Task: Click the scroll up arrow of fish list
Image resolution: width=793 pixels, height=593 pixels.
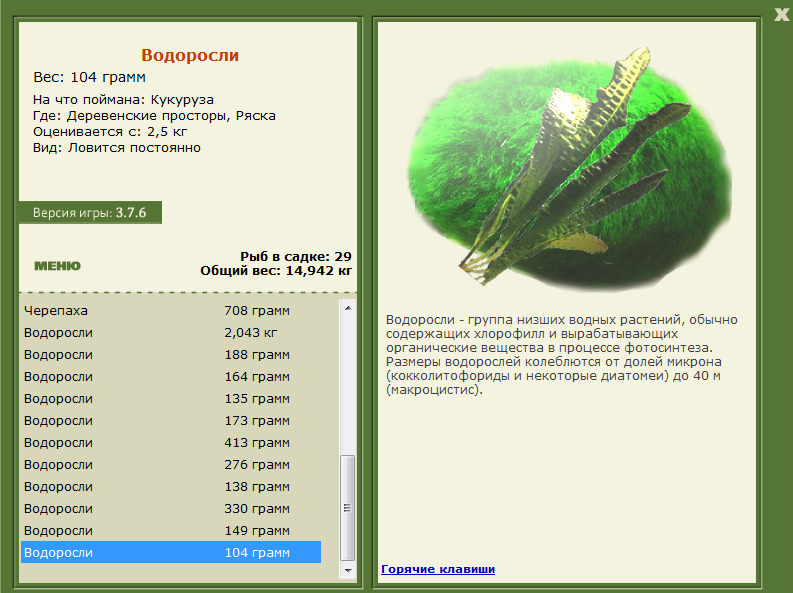Action: pos(348,308)
